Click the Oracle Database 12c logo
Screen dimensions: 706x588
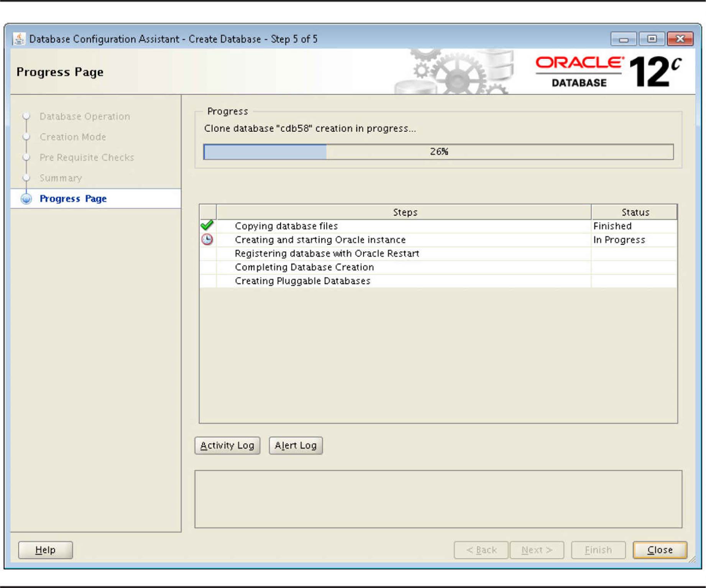609,72
